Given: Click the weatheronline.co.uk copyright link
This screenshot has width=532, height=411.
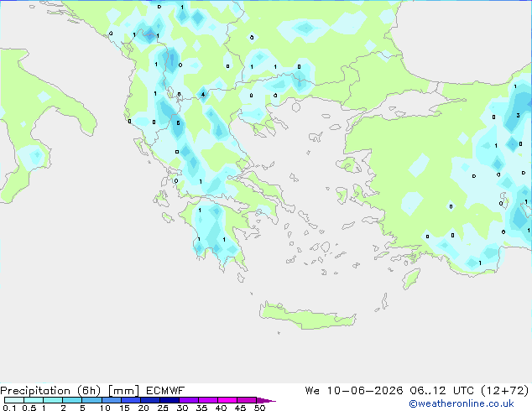Looking at the screenshot, I should [462, 403].
